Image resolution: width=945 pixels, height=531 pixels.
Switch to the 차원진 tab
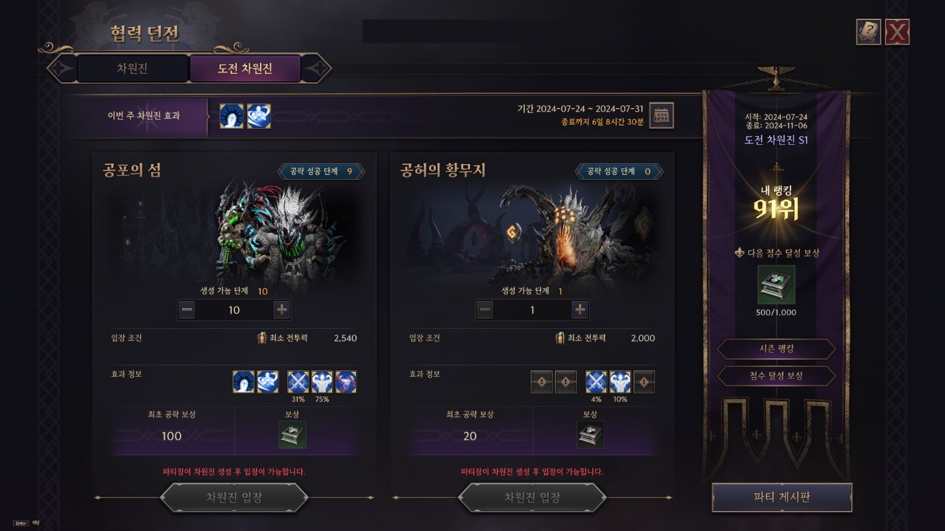coord(132,68)
